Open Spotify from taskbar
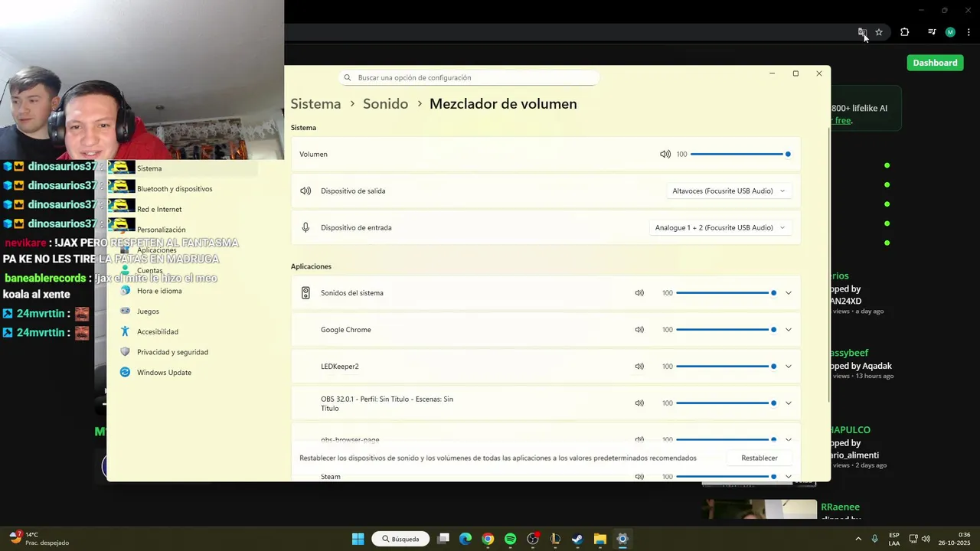980x551 pixels. tap(510, 539)
